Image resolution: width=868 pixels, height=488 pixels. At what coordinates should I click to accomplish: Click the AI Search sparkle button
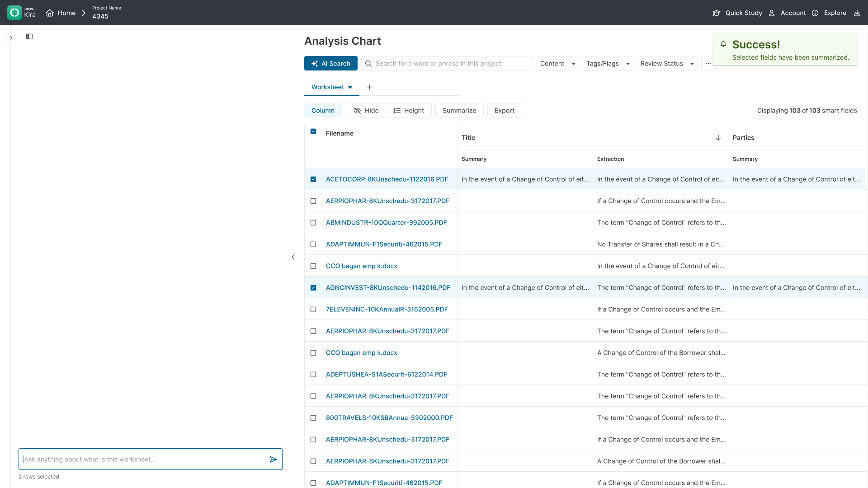pyautogui.click(x=331, y=63)
